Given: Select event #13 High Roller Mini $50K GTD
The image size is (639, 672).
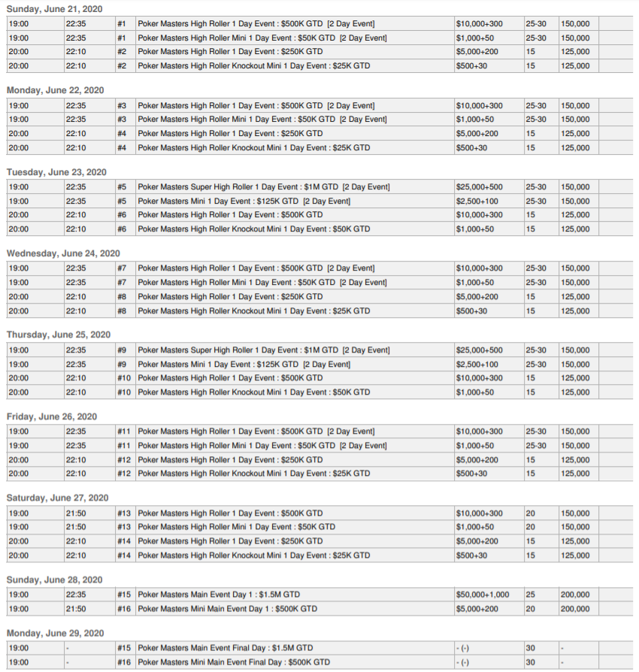Looking at the screenshot, I should click(x=236, y=527).
